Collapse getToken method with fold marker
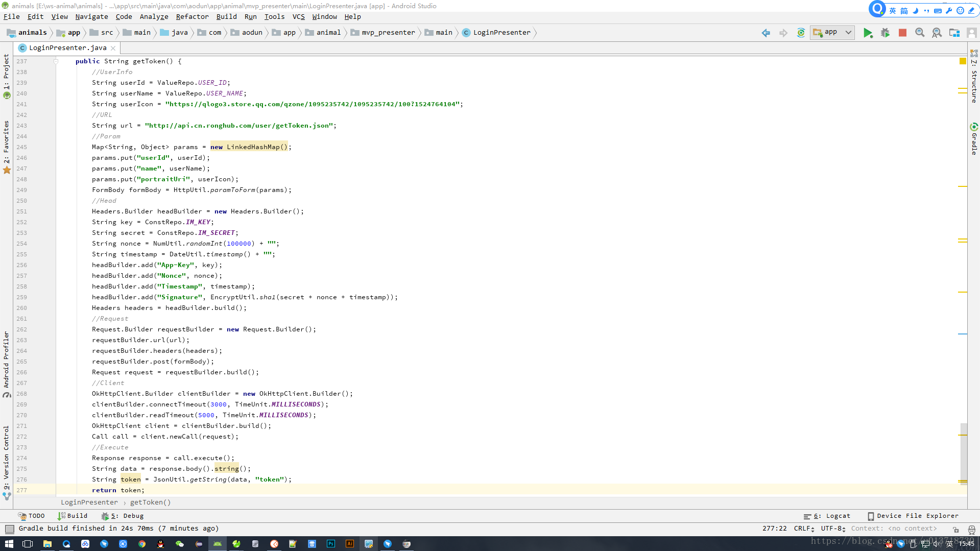Image resolution: width=980 pixels, height=551 pixels. point(56,61)
